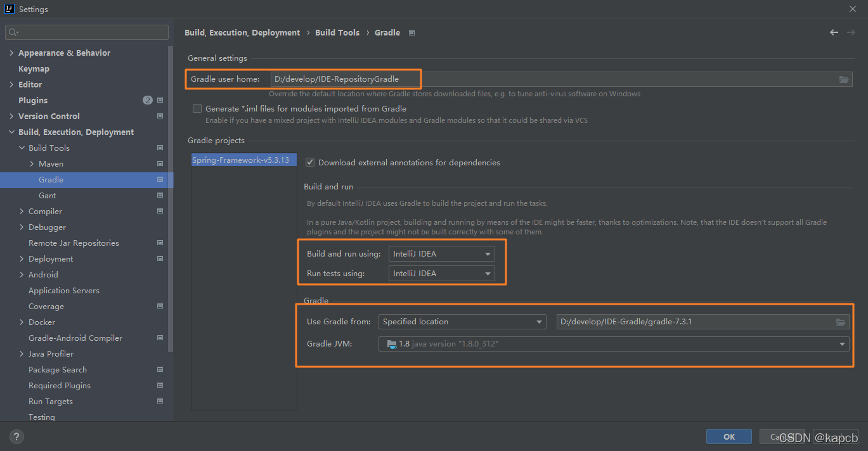
Task: Click the IntelliJ logo in the title bar
Action: (x=10, y=9)
